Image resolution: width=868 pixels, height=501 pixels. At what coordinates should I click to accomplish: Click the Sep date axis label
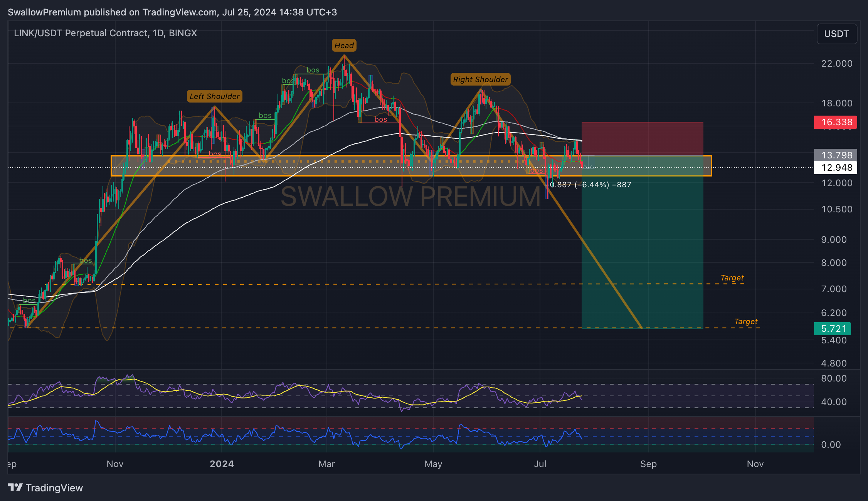coord(648,464)
